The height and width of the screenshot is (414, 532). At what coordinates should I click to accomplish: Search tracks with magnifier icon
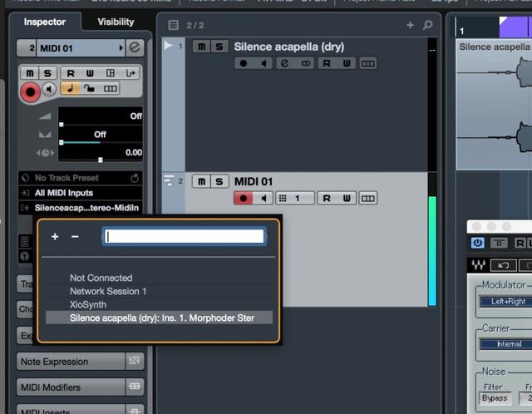tap(428, 25)
